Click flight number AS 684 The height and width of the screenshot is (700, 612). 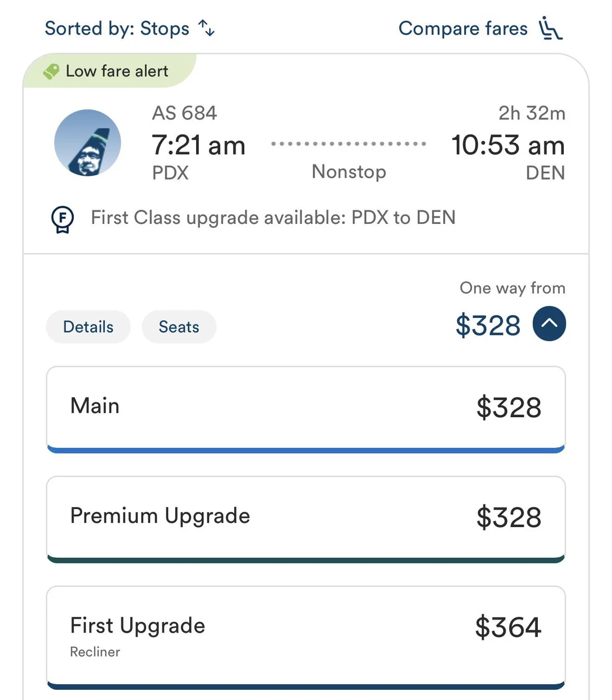[184, 113]
